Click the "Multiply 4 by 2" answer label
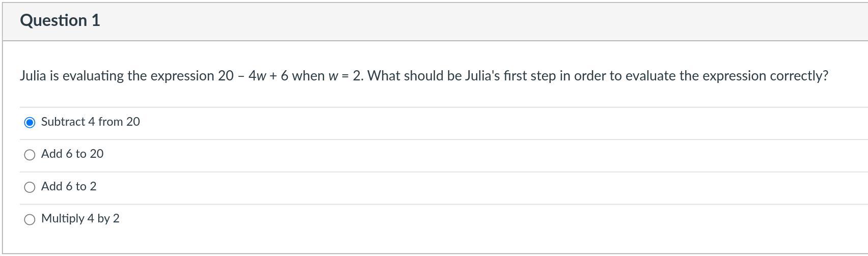868x256 pixels. click(80, 218)
